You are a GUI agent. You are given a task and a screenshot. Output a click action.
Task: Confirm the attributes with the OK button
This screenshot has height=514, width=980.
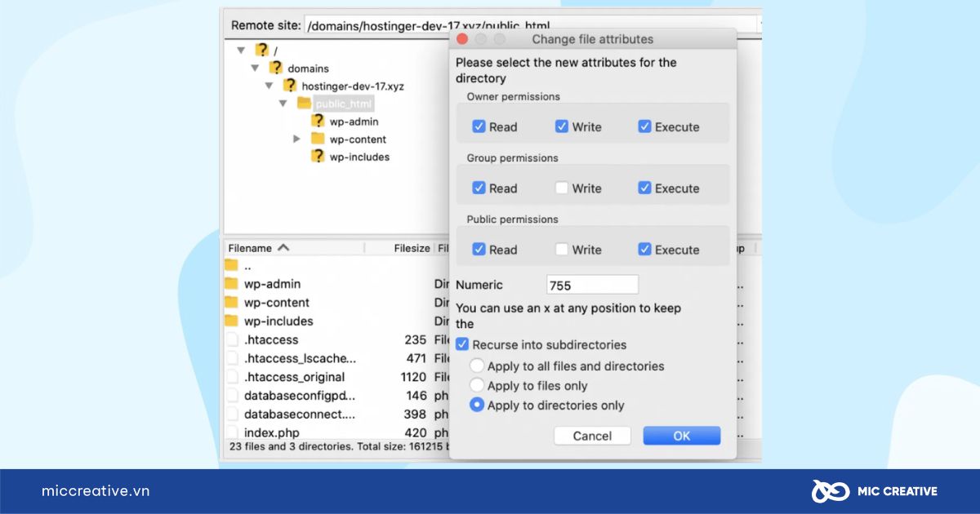pyautogui.click(x=682, y=436)
